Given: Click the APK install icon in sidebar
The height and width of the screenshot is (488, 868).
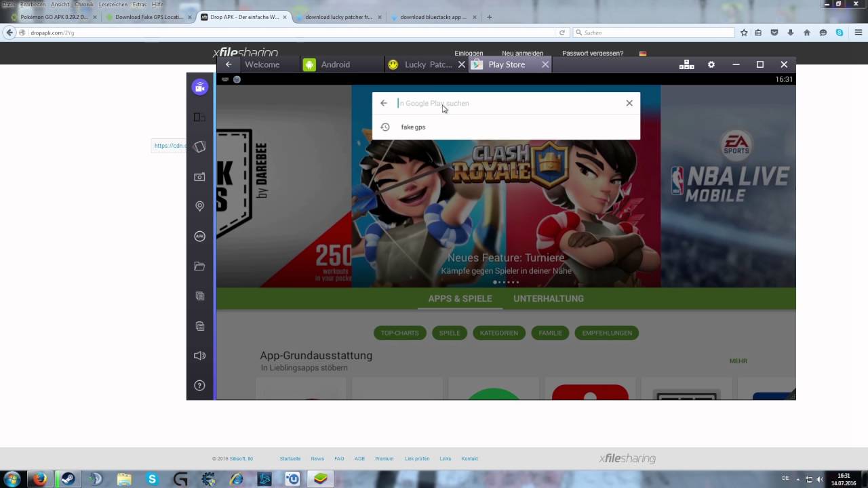Looking at the screenshot, I should click(199, 237).
